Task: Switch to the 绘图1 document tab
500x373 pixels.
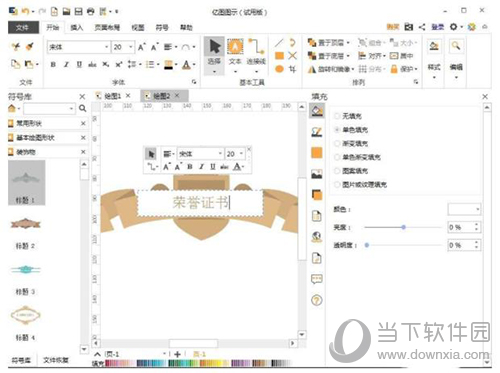Action: coord(112,96)
